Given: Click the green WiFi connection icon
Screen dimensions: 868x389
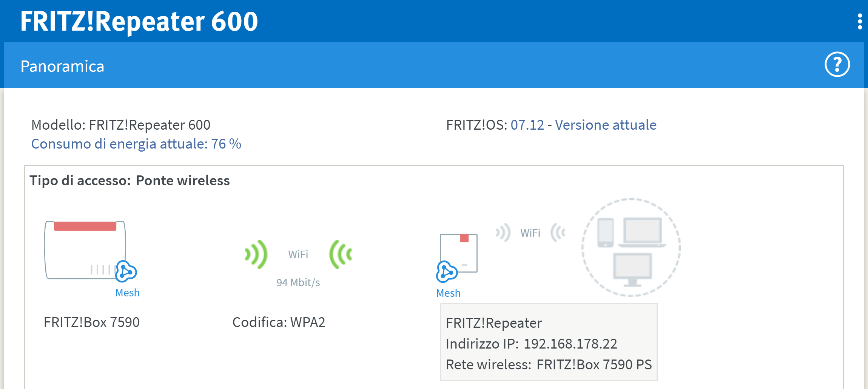Looking at the screenshot, I should [x=298, y=254].
